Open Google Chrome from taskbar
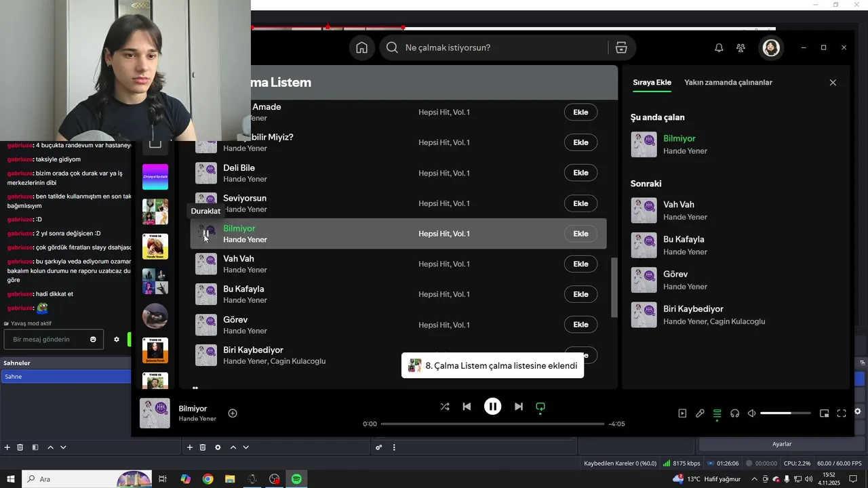 tap(208, 479)
